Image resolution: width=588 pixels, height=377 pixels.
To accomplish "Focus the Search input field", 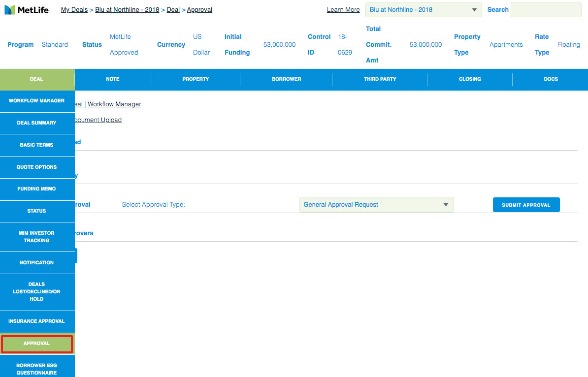I will point(546,10).
